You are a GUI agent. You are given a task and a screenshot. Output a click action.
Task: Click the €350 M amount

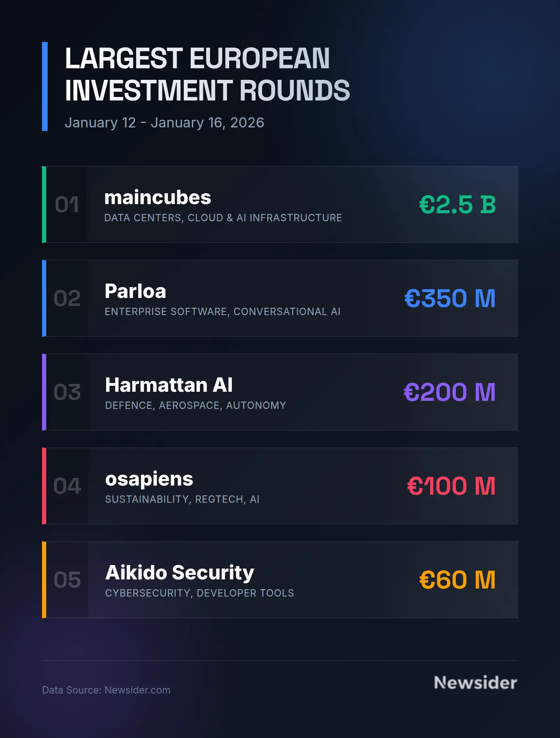click(x=450, y=298)
